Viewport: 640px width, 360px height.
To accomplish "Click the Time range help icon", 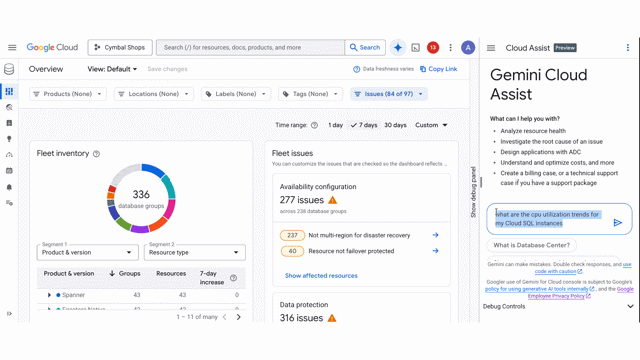I will [314, 125].
